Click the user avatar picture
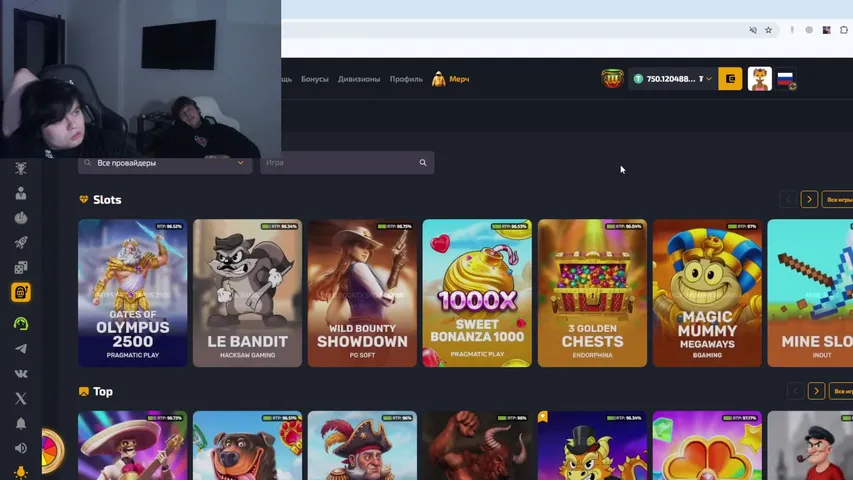The width and height of the screenshot is (853, 480). (759, 79)
